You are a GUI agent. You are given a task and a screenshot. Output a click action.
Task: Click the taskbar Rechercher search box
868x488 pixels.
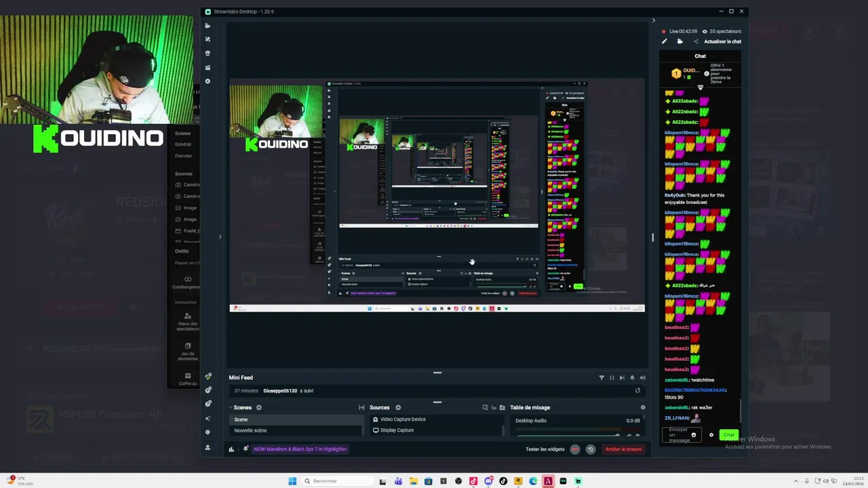point(336,481)
